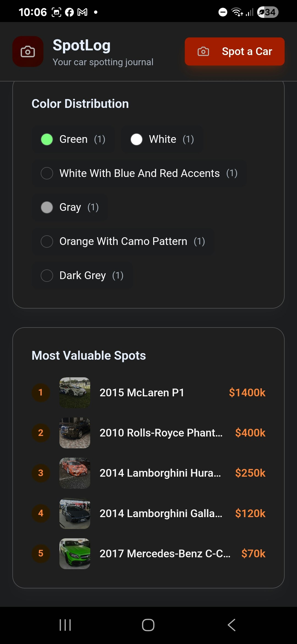This screenshot has width=297, height=644.
Task: Open the 2017 Mercedes-Benz C-Class entry
Action: [x=165, y=554]
